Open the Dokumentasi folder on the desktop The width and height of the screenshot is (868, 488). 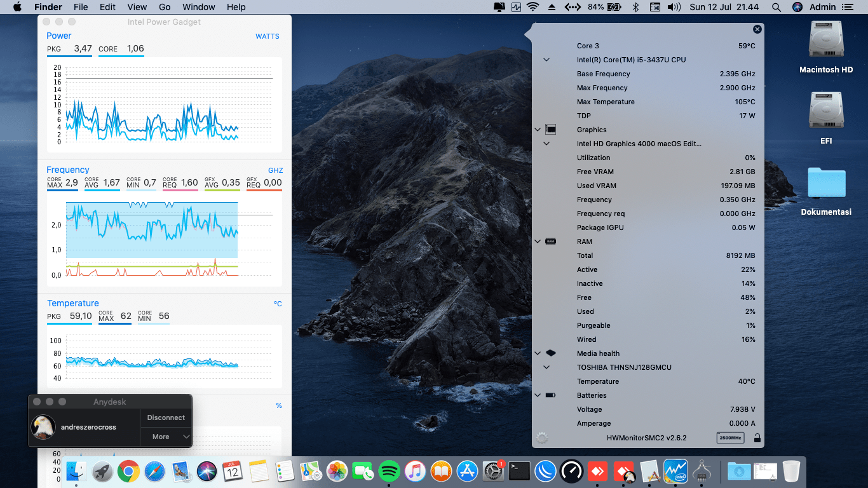[826, 183]
